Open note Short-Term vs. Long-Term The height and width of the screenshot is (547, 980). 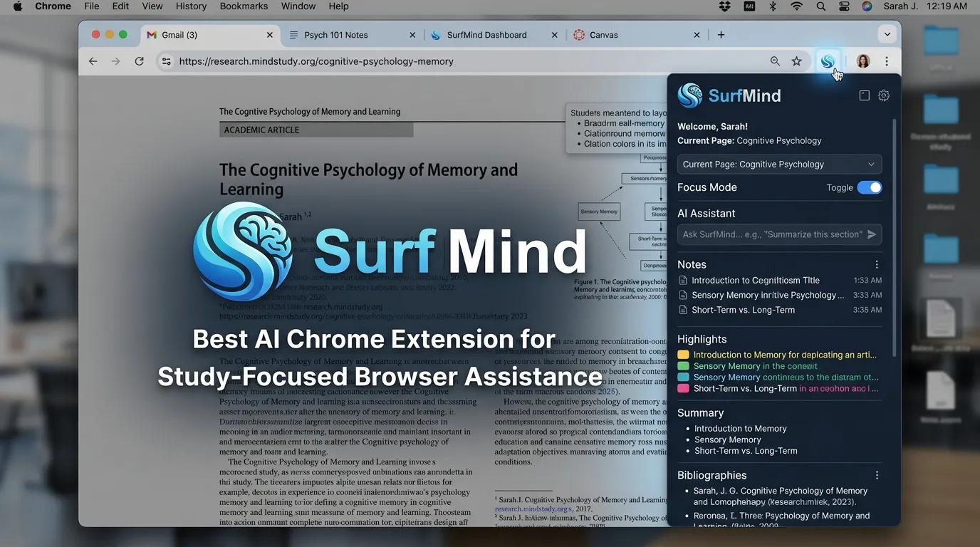pos(743,310)
